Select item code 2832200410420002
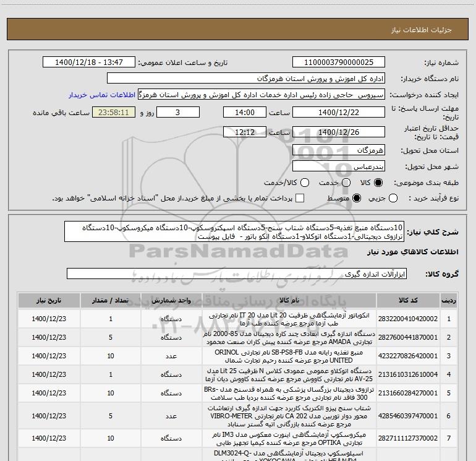476x461 pixels. (408, 319)
